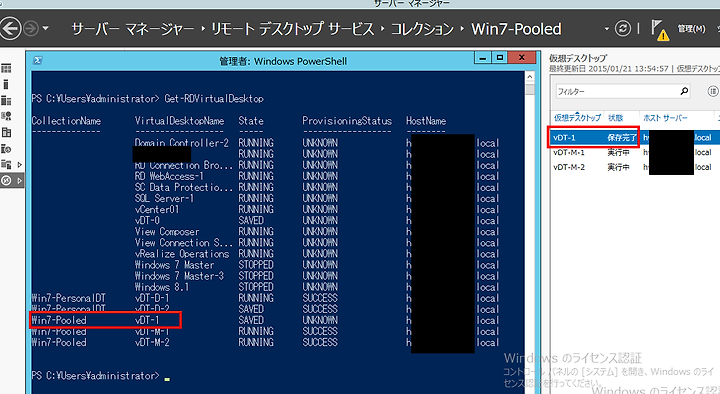Image resolution: width=720 pixels, height=394 pixels.
Task: Click the VirtualDesktopName column heading in PowerShell
Action: pyautogui.click(x=179, y=121)
